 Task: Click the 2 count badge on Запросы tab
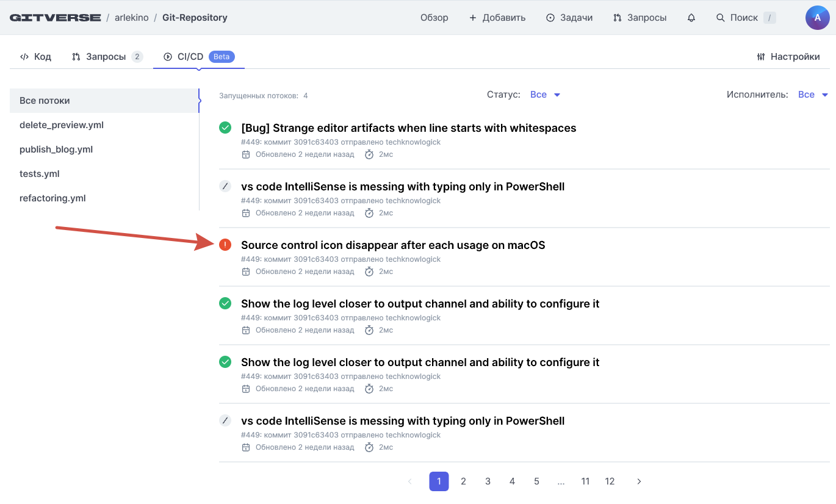pyautogui.click(x=137, y=57)
